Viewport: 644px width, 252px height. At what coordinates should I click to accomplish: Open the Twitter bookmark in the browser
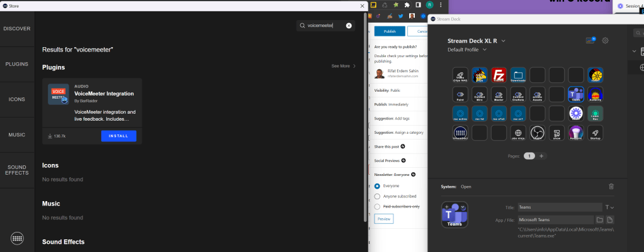tap(400, 16)
